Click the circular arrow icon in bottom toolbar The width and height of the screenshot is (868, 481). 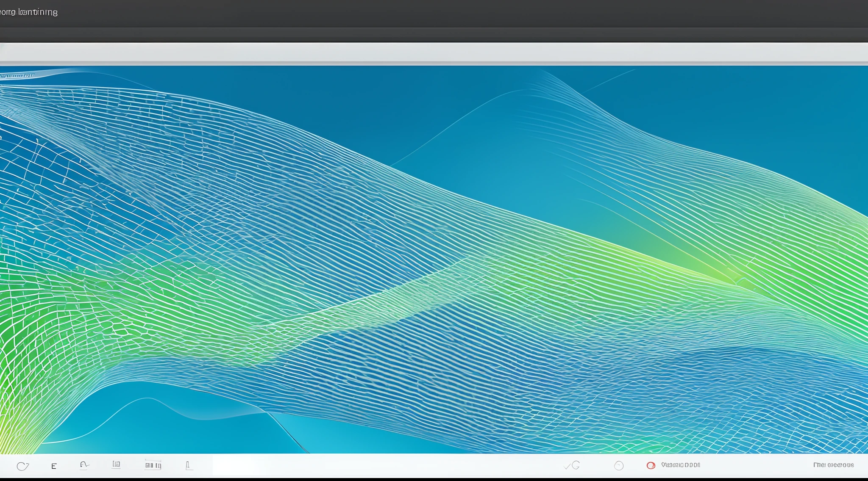point(22,466)
